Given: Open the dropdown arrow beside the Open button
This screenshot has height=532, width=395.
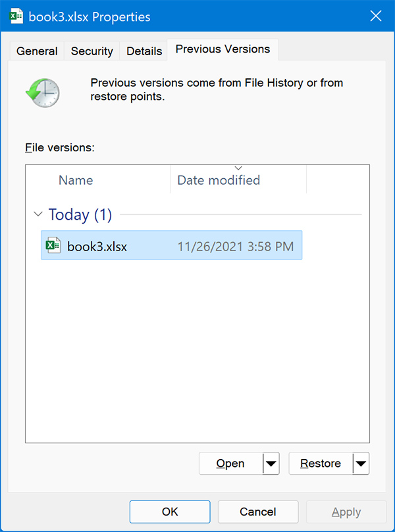Looking at the screenshot, I should pyautogui.click(x=271, y=463).
